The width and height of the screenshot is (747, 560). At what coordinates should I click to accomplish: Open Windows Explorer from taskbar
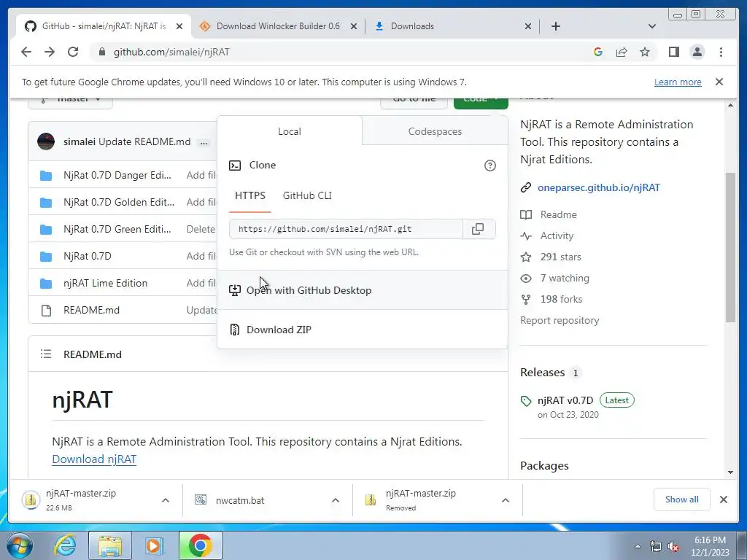click(110, 545)
